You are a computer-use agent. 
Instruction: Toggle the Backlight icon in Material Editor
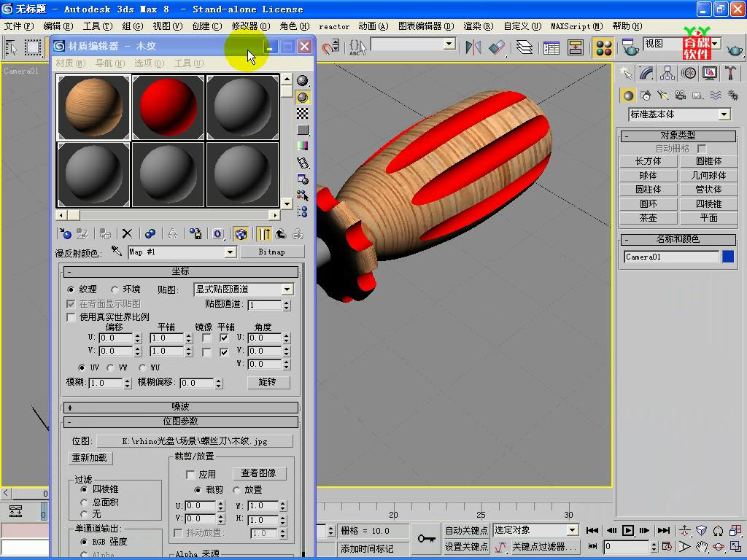click(x=302, y=97)
